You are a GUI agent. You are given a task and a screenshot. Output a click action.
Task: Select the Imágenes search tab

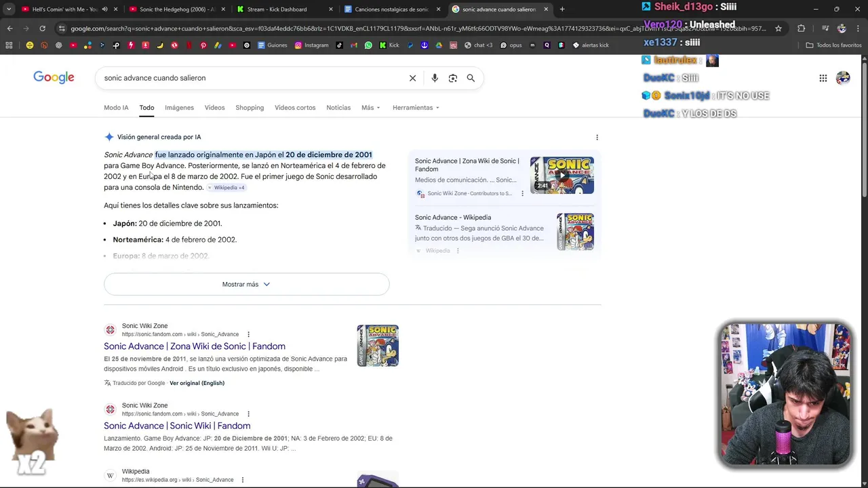(179, 108)
